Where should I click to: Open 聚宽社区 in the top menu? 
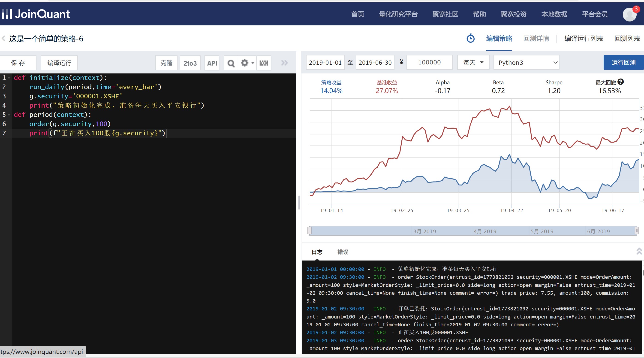pos(445,14)
